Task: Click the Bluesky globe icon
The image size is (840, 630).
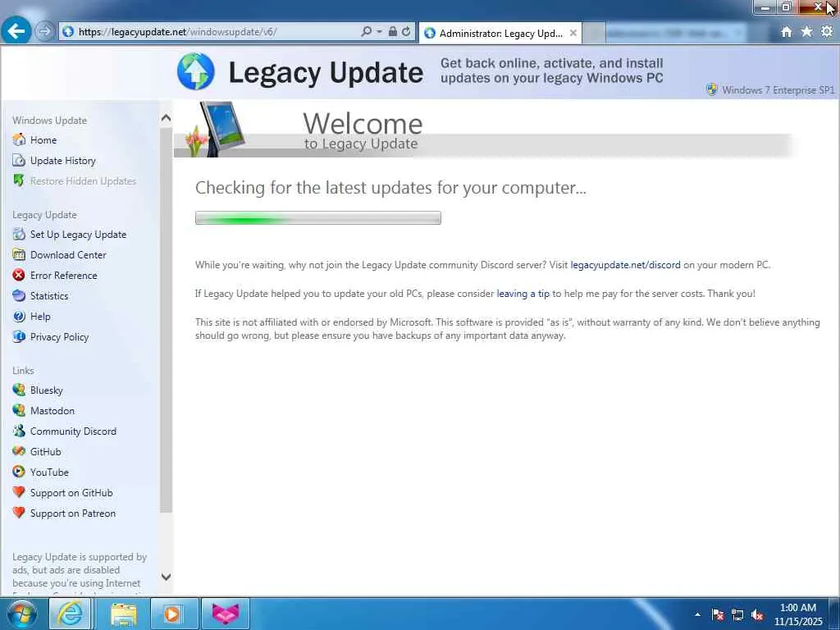Action: coord(19,390)
